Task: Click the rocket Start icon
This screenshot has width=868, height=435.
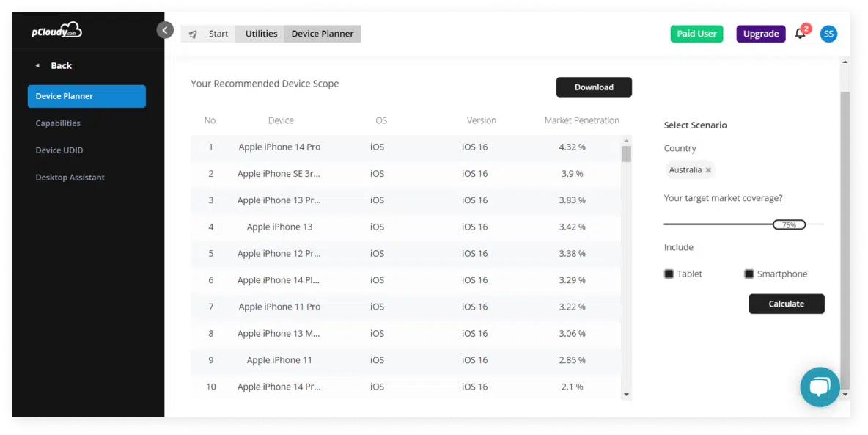Action: pyautogui.click(x=193, y=34)
